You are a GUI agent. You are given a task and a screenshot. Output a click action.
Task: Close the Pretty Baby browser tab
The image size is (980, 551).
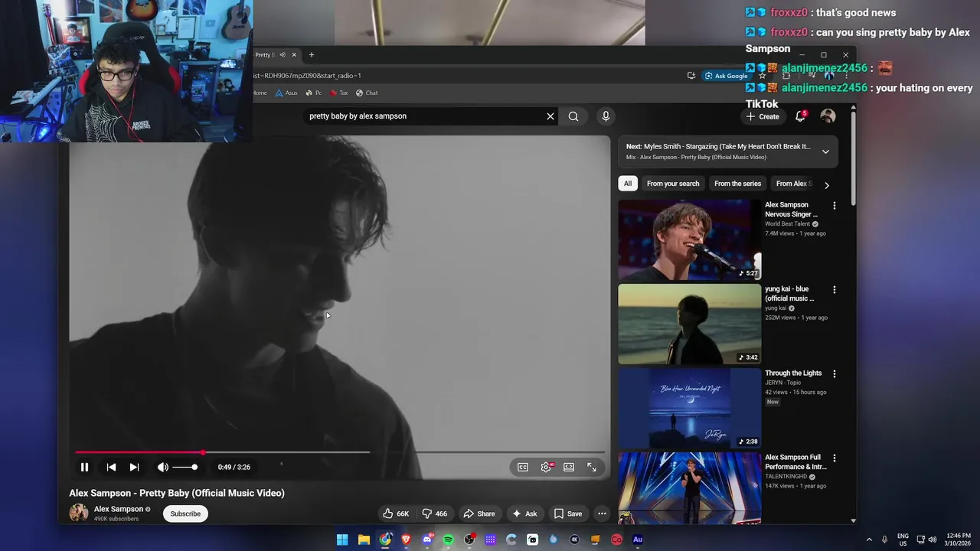(x=294, y=55)
